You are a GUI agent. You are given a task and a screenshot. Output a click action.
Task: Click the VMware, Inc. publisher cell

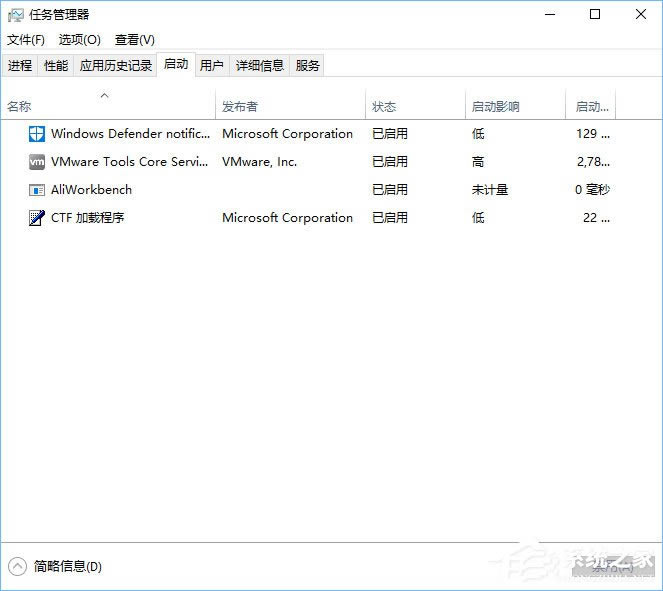point(260,162)
